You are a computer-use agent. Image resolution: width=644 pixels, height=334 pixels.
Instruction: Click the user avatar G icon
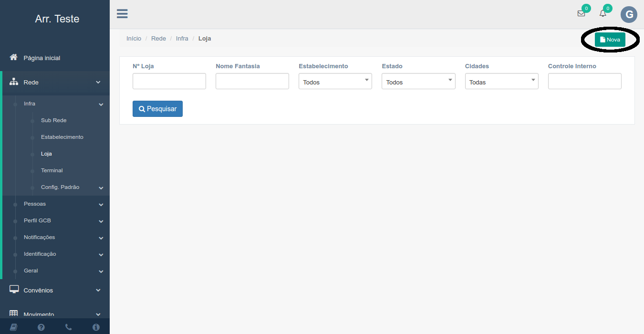(x=629, y=14)
